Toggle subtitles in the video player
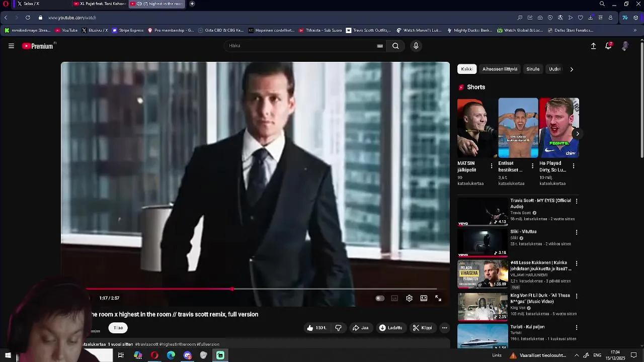 (394, 298)
